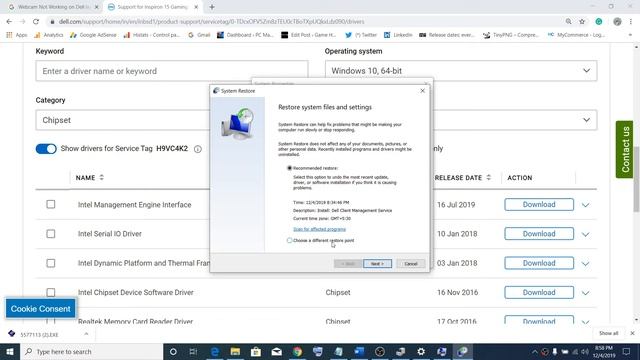Open Microsoft Store from the taskbar
Screen dimensions: 640x360
[x=256, y=351]
